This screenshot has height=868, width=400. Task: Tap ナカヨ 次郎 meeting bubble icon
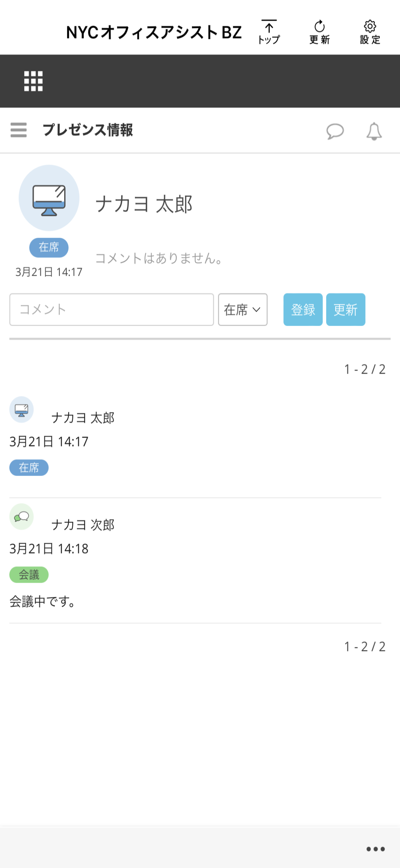click(x=21, y=517)
